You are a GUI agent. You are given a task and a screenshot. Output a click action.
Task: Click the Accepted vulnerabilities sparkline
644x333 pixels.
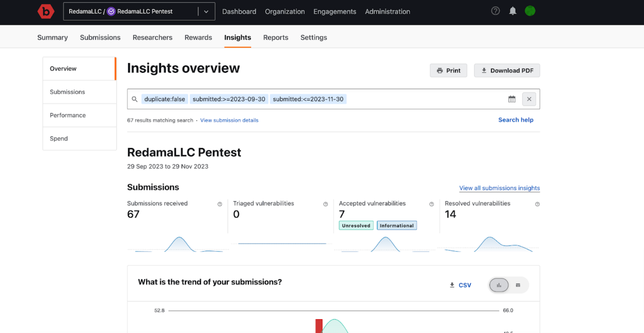click(385, 244)
